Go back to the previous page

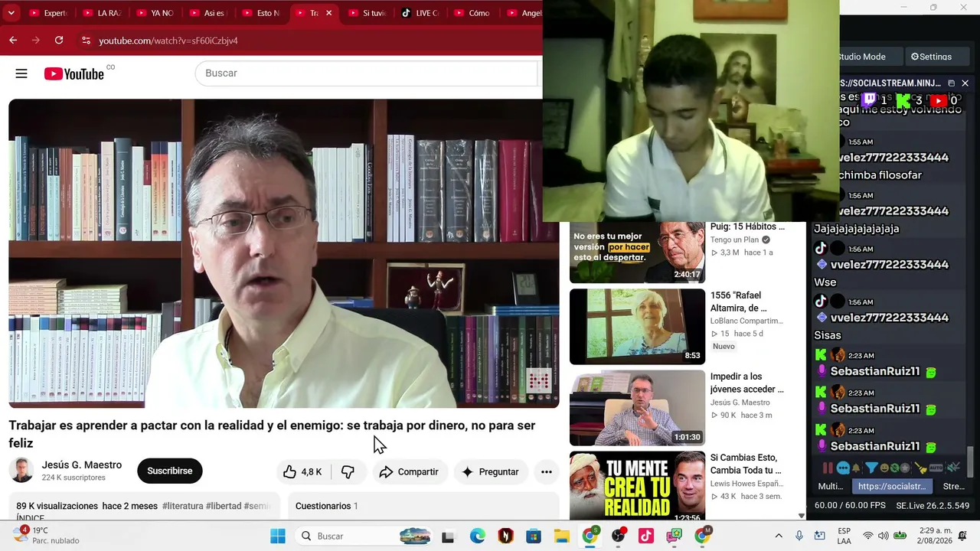pos(13,40)
